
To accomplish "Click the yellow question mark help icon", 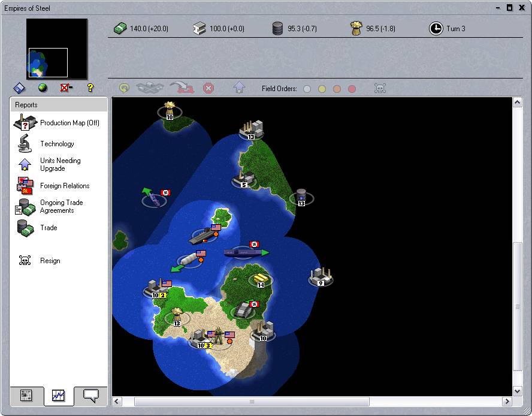I will click(90, 88).
